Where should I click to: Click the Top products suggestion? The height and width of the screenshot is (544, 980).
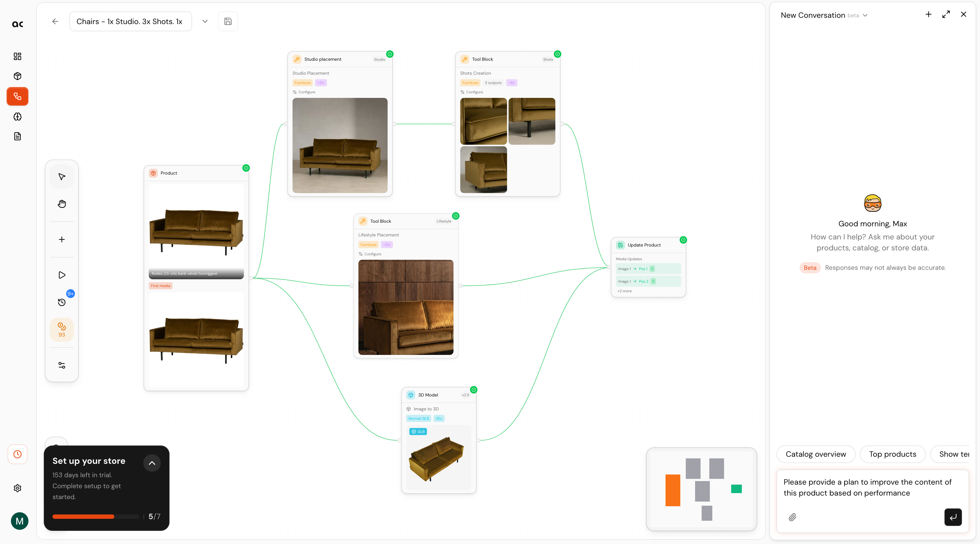tap(892, 454)
